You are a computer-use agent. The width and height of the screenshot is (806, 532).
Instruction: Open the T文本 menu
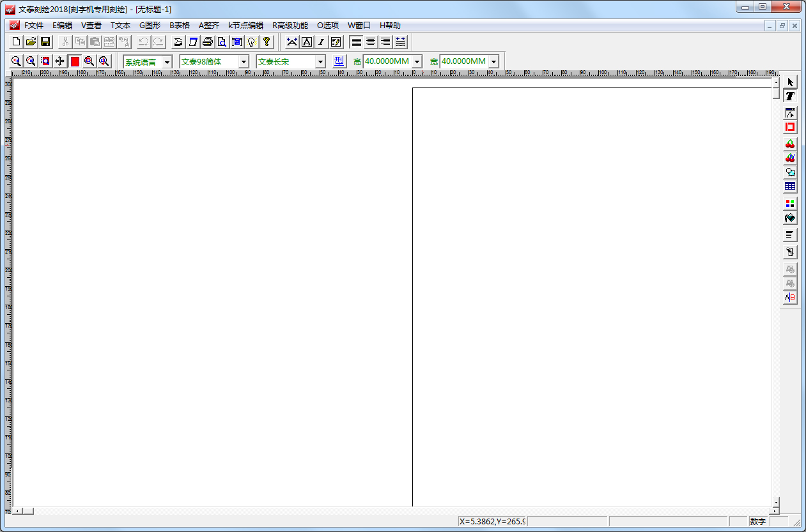(x=120, y=26)
